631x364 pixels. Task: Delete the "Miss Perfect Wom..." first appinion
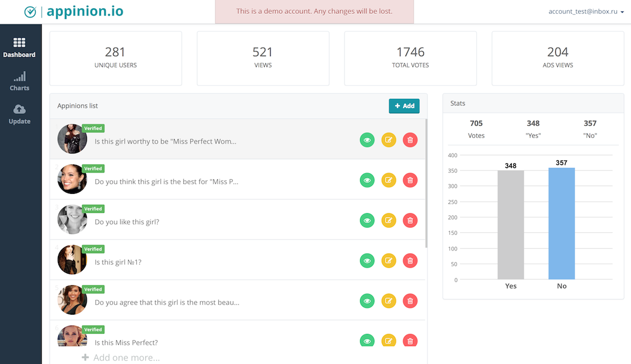[x=410, y=140]
